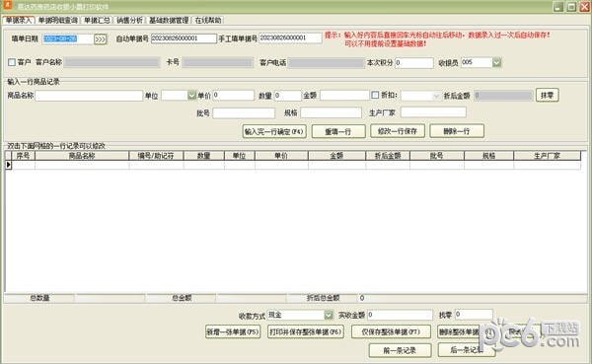Screen dimensions: 592x364
Task: Switch to the 单据明细查询 tab
Action: point(58,20)
